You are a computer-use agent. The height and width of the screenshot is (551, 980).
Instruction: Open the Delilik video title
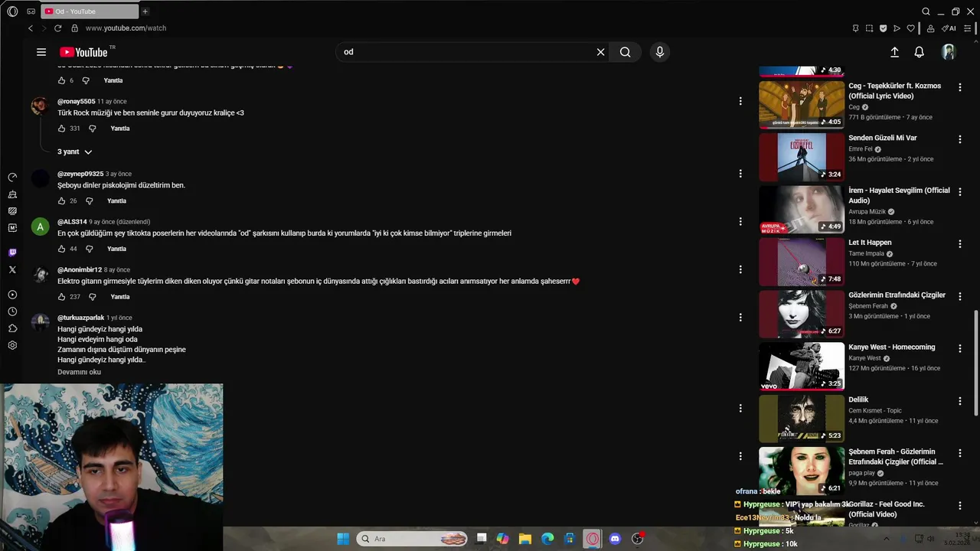point(858,399)
